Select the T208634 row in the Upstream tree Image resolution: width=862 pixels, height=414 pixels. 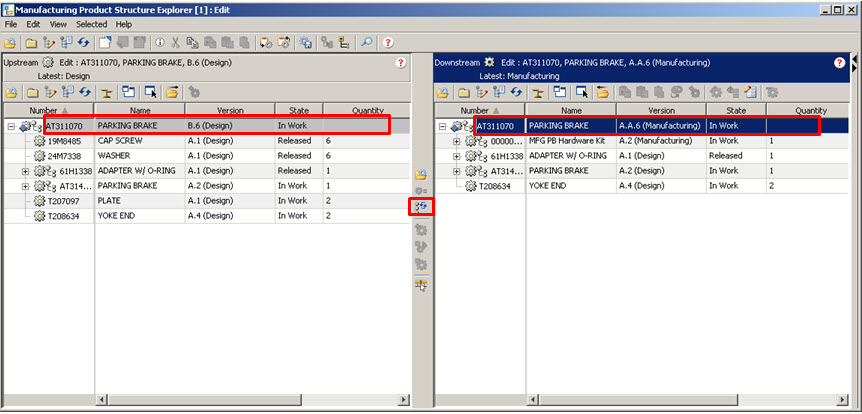(207, 216)
